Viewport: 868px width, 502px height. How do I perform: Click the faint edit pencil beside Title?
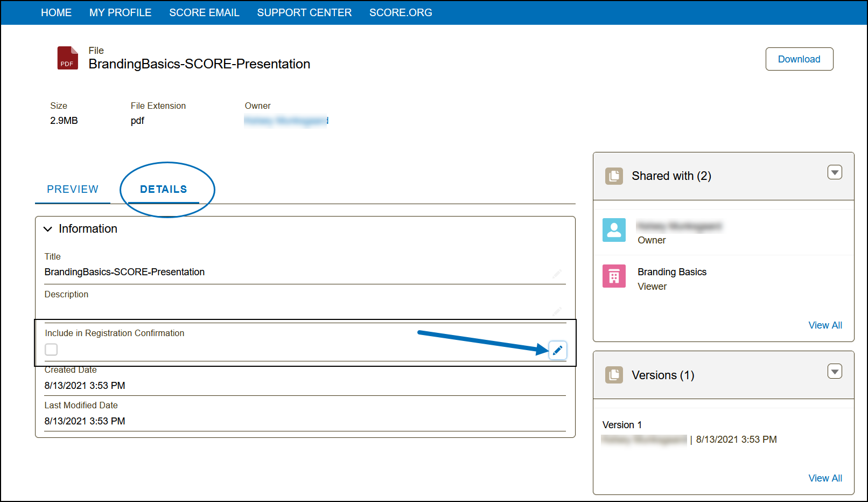tap(557, 274)
